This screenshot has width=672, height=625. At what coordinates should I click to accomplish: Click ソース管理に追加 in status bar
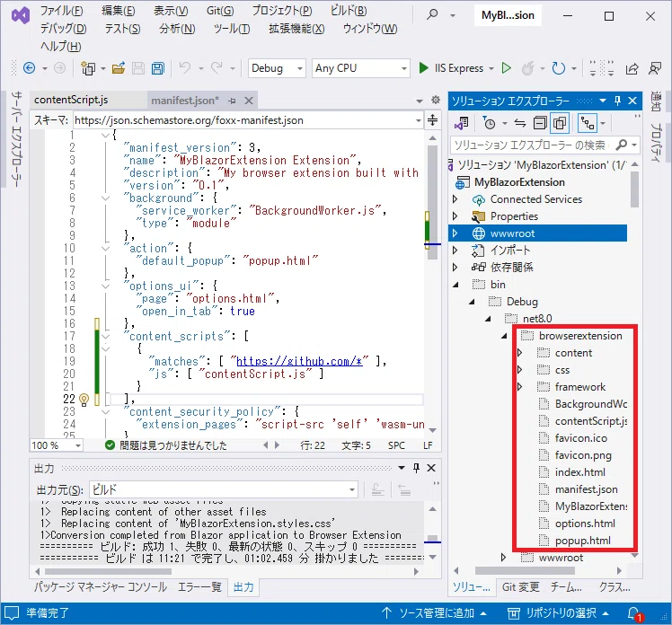[x=434, y=613]
